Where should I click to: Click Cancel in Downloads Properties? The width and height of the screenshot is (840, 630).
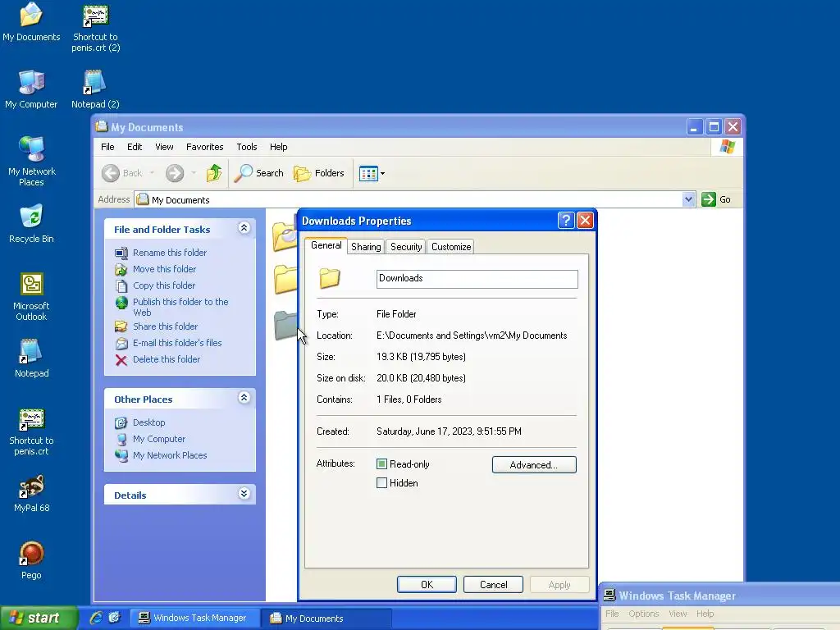[x=493, y=584]
